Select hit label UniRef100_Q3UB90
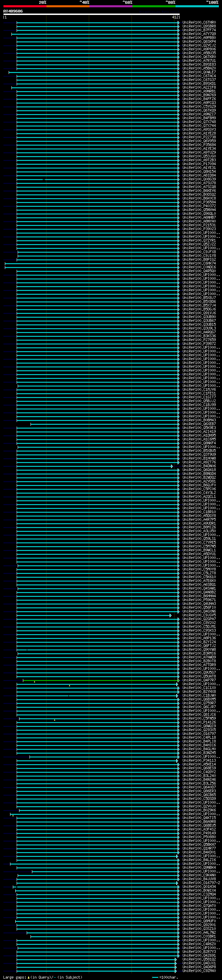This screenshot has width=222, height=980. (x=199, y=316)
